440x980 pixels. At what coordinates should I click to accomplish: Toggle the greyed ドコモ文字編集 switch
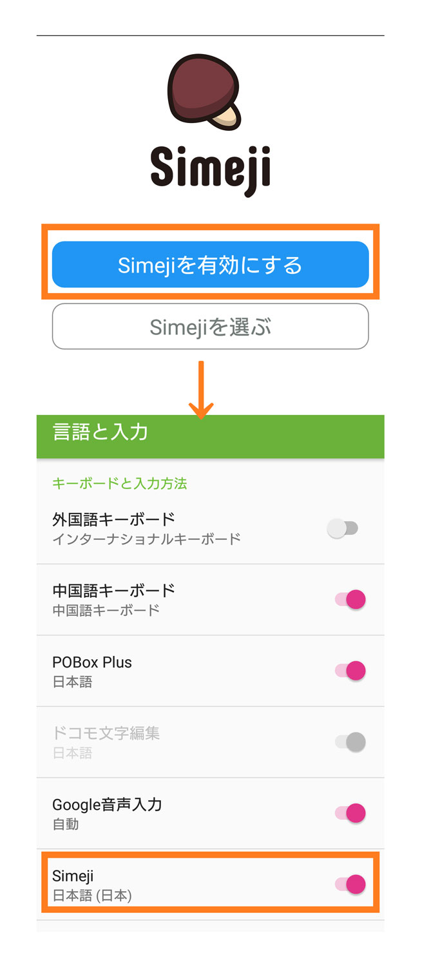coord(350,742)
